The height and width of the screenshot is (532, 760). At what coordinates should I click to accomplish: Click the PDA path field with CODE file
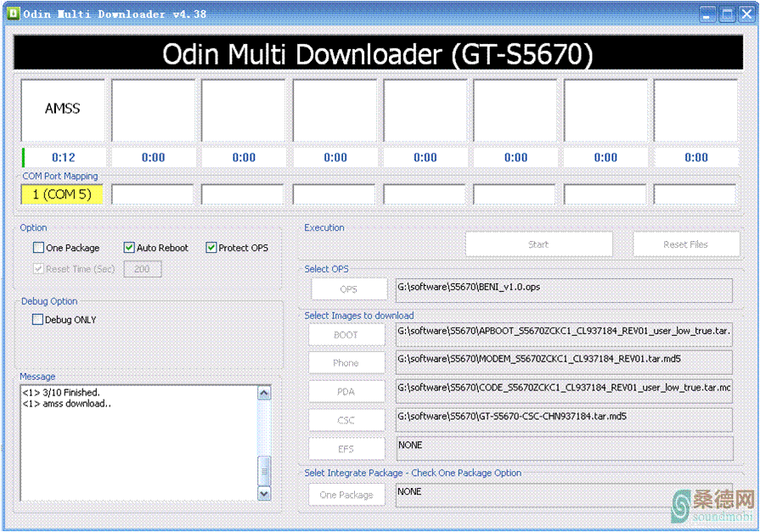564,391
